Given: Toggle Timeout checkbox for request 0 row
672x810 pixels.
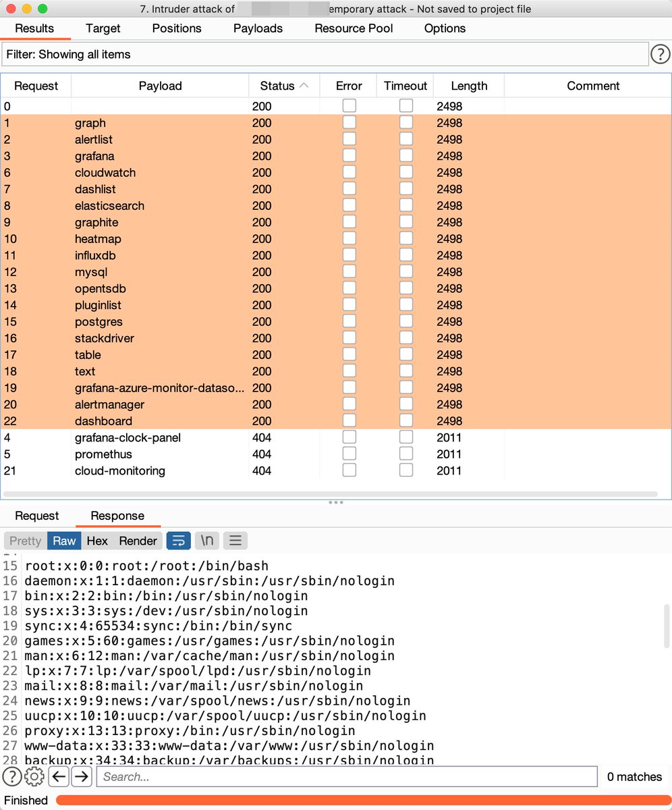Looking at the screenshot, I should coord(405,105).
